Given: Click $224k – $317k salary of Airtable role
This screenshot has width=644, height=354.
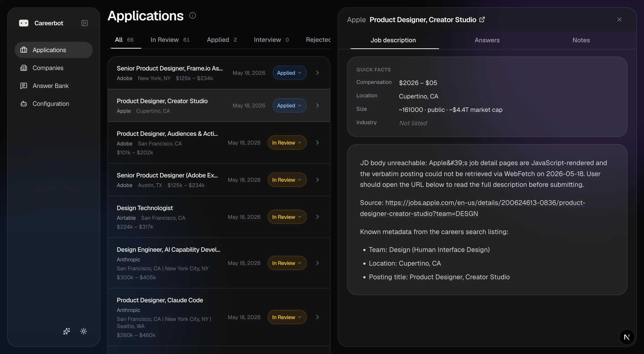Looking at the screenshot, I should click(135, 227).
